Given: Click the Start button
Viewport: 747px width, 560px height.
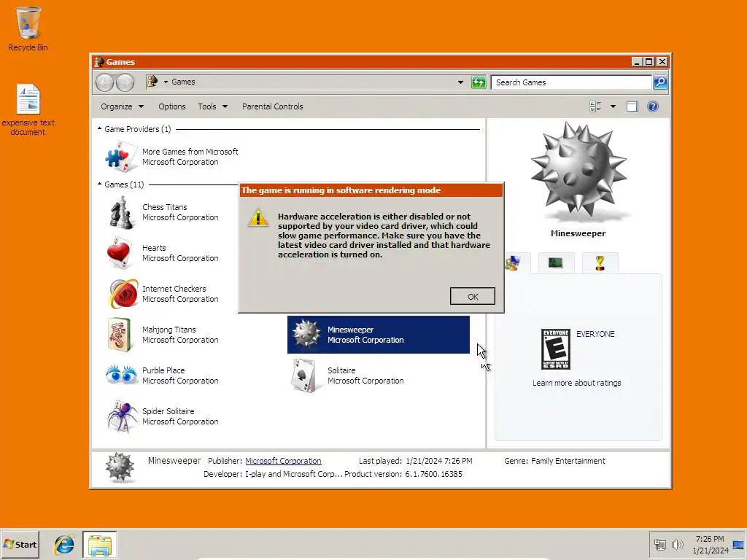Looking at the screenshot, I should click(20, 544).
